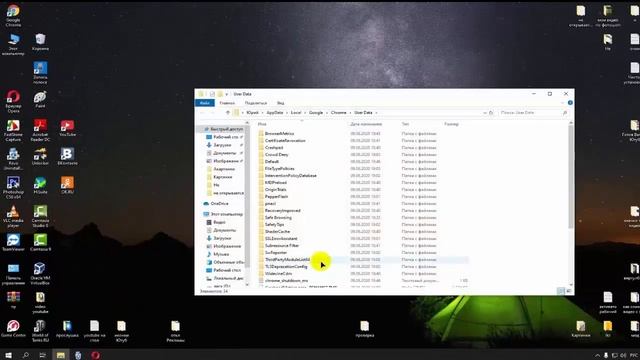The image size is (640, 360).
Task: Select the проверка file on desktop
Action: click(x=364, y=329)
